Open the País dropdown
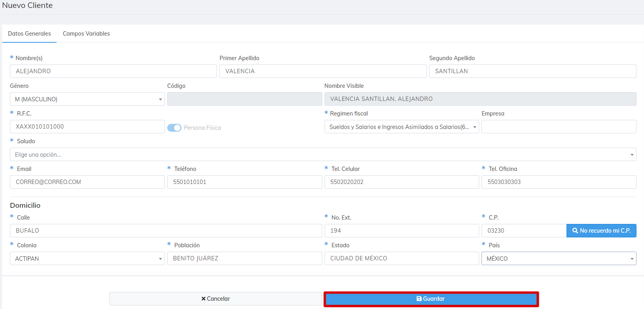 click(558, 259)
